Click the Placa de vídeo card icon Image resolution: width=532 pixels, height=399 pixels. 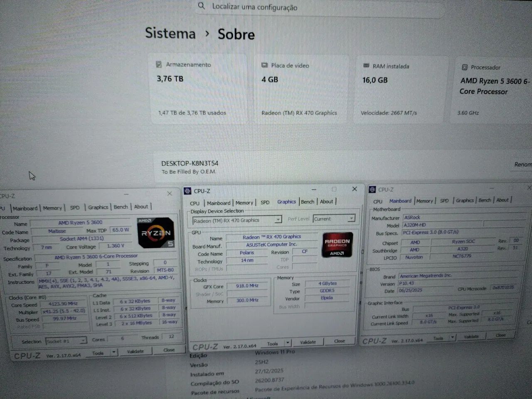(264, 65)
